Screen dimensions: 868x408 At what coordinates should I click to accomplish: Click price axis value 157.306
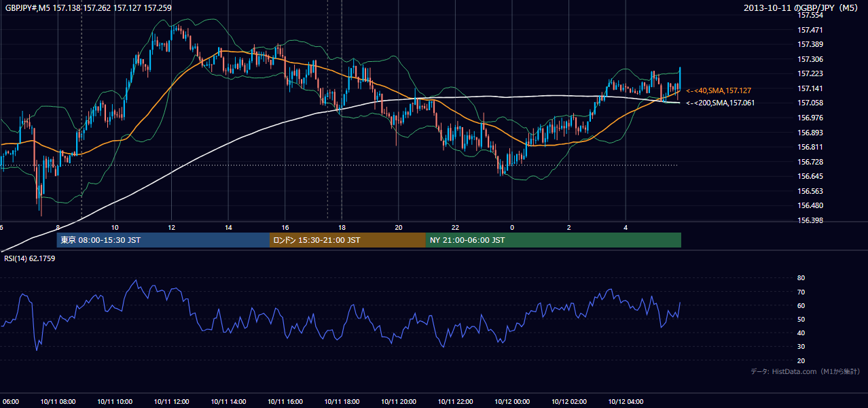click(810, 59)
